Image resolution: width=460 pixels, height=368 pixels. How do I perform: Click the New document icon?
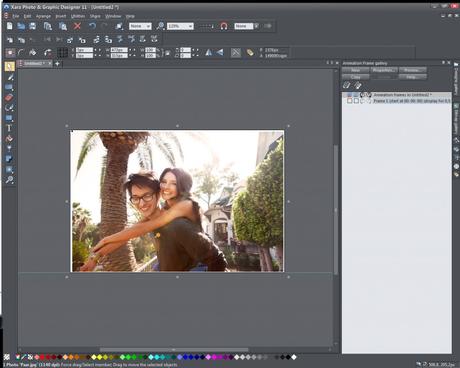pos(10,26)
